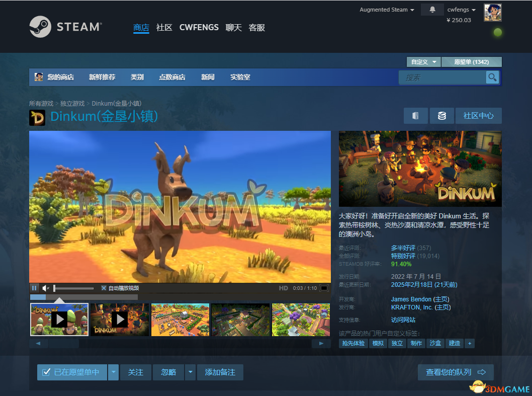Screen dimensions: 532x396
Task: Click the video volume slider
Action: pos(73,288)
